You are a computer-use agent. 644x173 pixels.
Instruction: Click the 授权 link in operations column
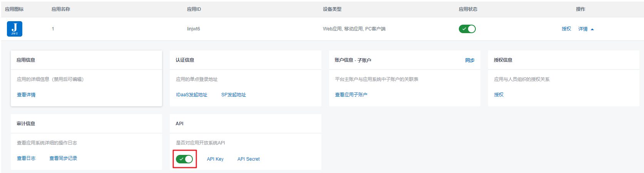[566, 29]
